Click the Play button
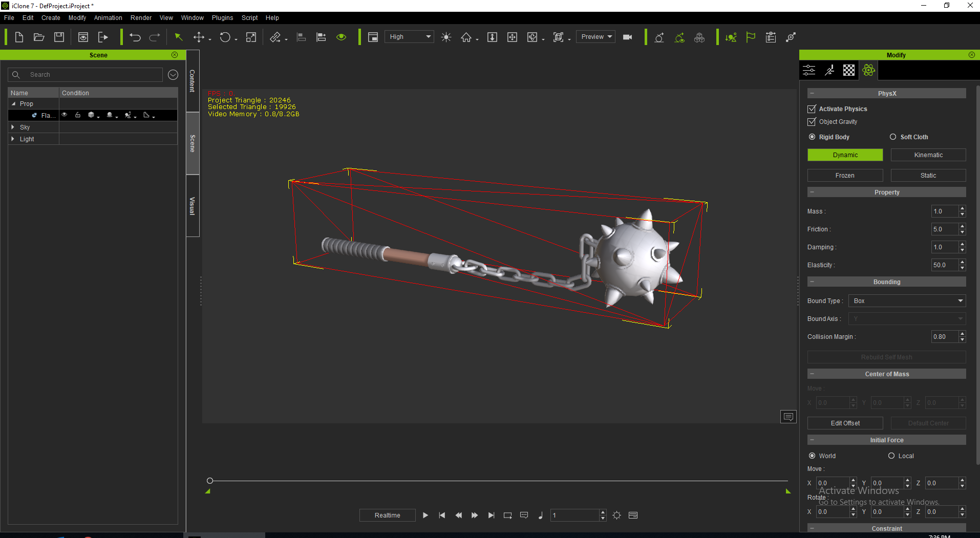Image resolution: width=980 pixels, height=538 pixels. (x=425, y=515)
